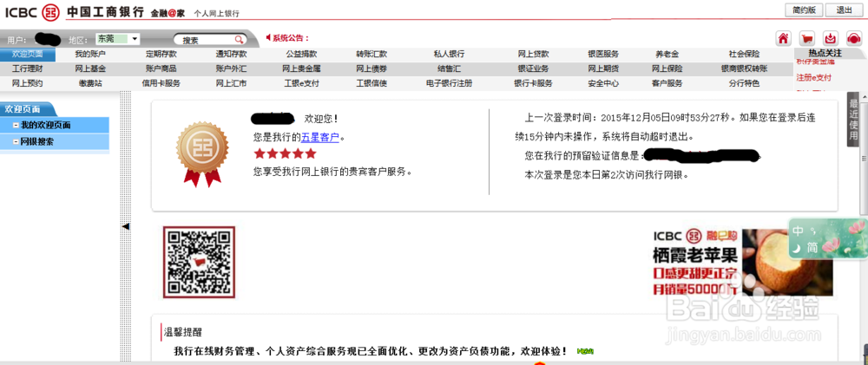The width and height of the screenshot is (868, 365).
Task: Open the home page house icon
Action: [783, 39]
